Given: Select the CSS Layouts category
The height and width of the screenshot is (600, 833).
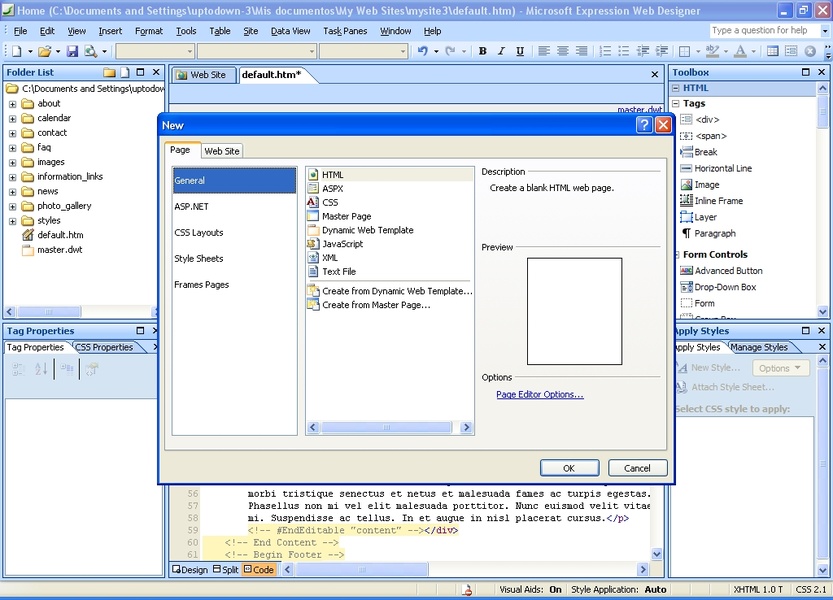Looking at the screenshot, I should click(x=199, y=233).
